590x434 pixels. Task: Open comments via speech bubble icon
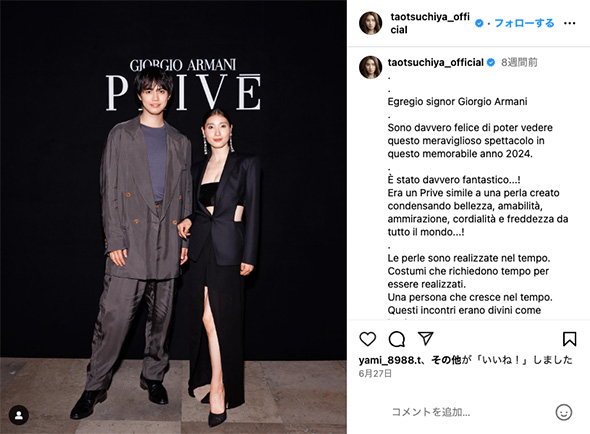[x=397, y=339]
